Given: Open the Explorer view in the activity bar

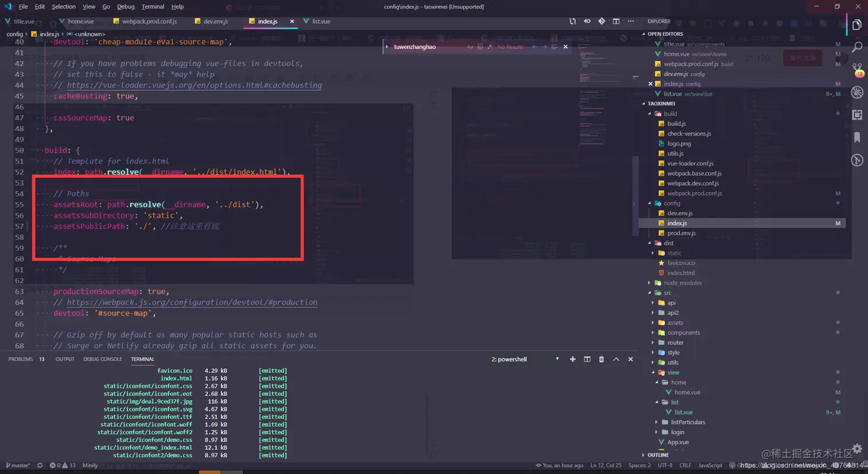Looking at the screenshot, I should click(x=857, y=25).
